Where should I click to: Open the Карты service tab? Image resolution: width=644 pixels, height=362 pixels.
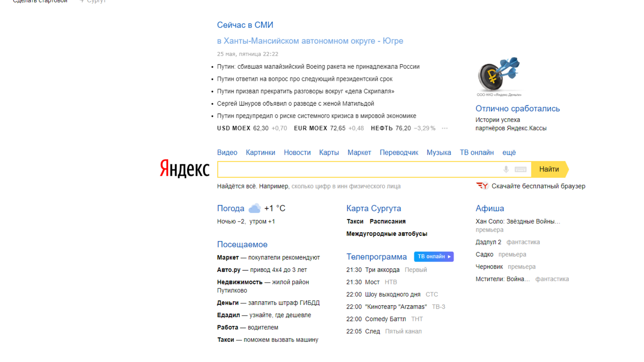click(329, 152)
